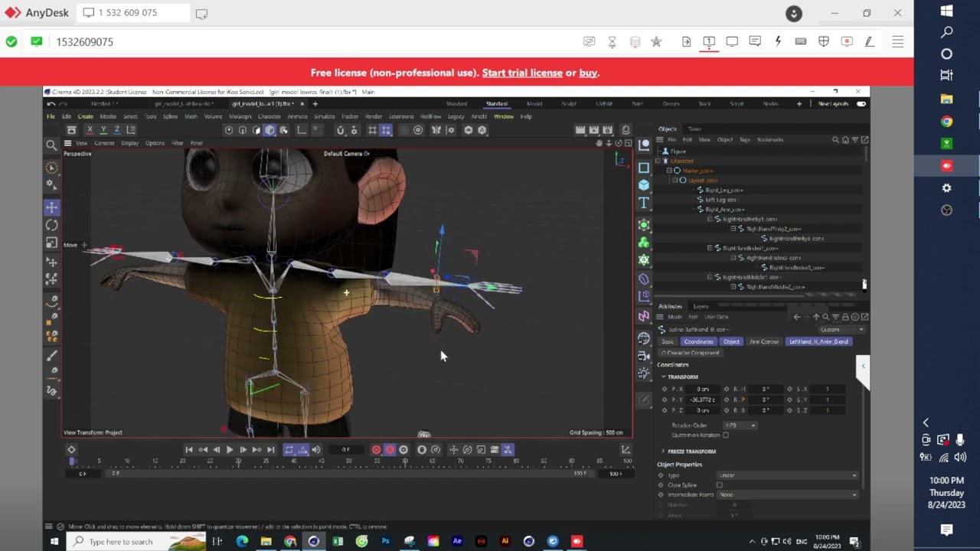This screenshot has width=980, height=551.
Task: Open the Tags menu in Object Manager
Action: [744, 140]
